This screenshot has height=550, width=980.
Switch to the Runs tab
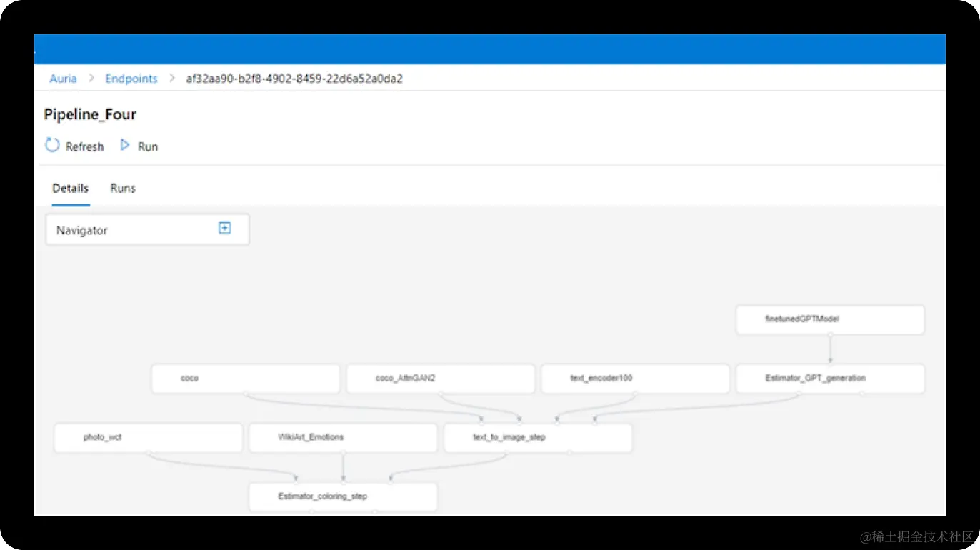123,189
